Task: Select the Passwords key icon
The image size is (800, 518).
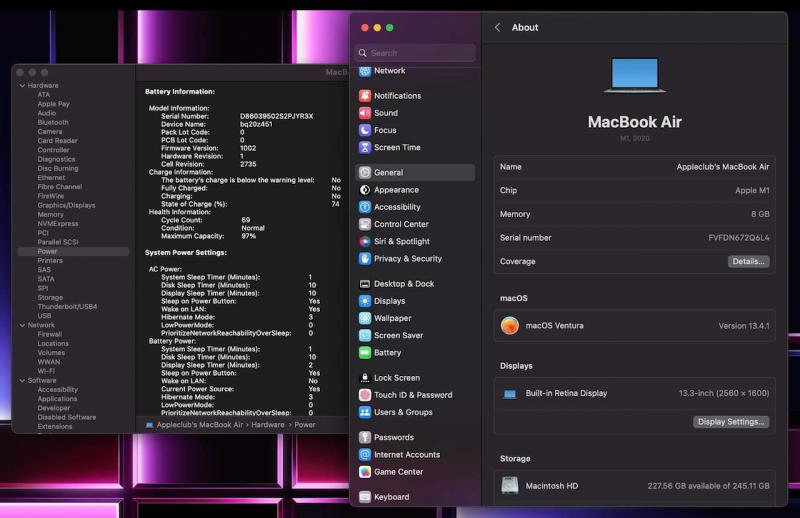Action: point(364,437)
